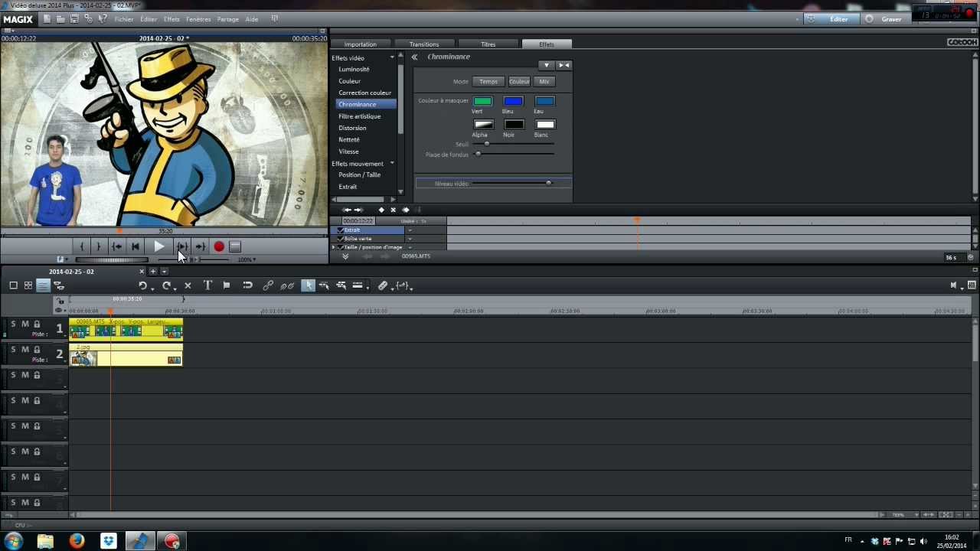Open the Extrait keyframe row dropdown
Image resolution: width=980 pixels, height=551 pixels.
point(410,230)
